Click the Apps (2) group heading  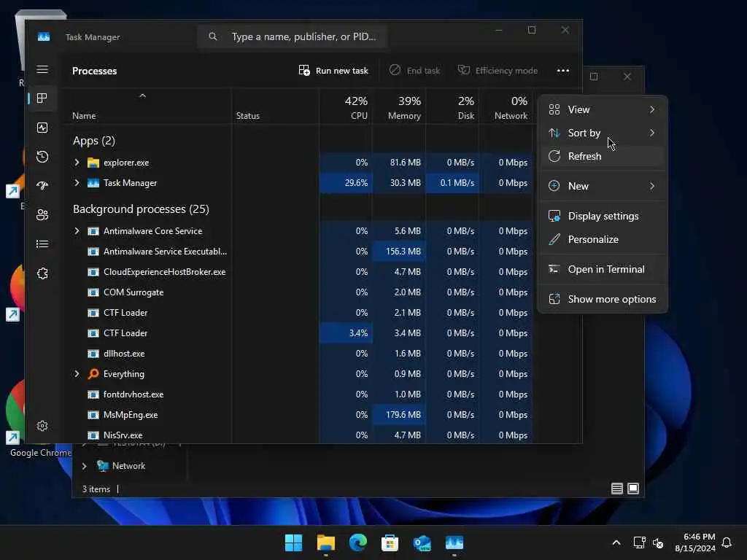[94, 141]
